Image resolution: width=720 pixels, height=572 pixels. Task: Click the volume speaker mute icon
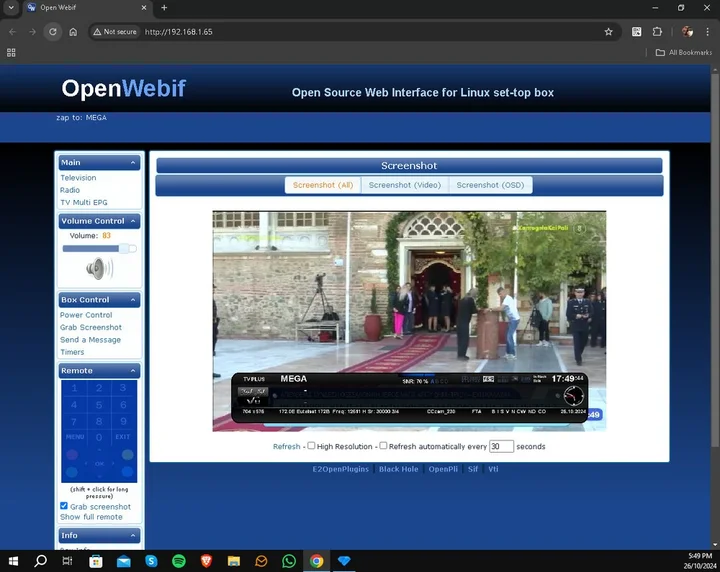99,268
